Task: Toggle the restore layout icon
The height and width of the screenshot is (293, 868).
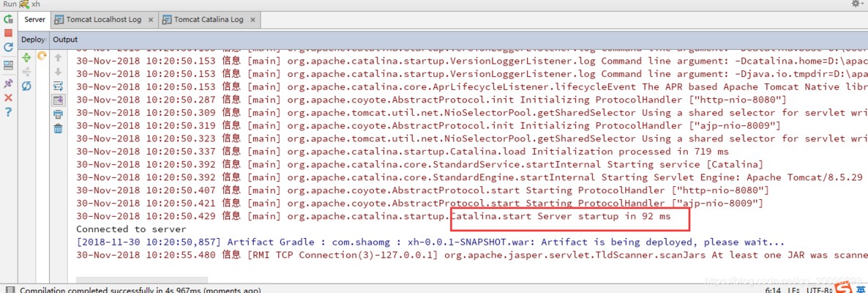Action: point(8,66)
